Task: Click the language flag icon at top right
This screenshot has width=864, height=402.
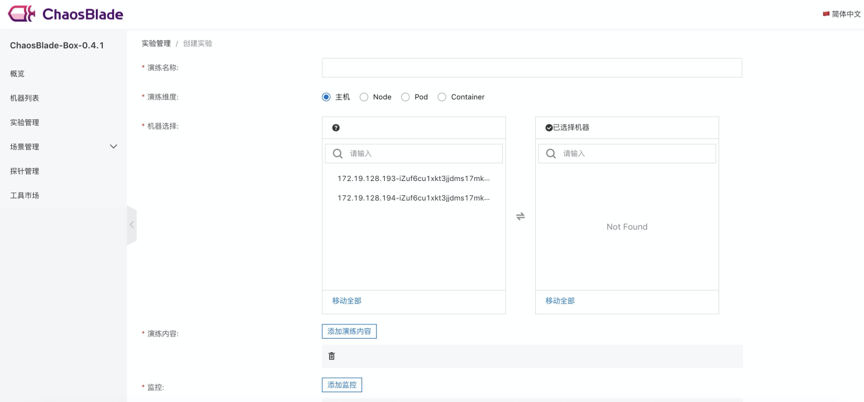Action: [826, 14]
